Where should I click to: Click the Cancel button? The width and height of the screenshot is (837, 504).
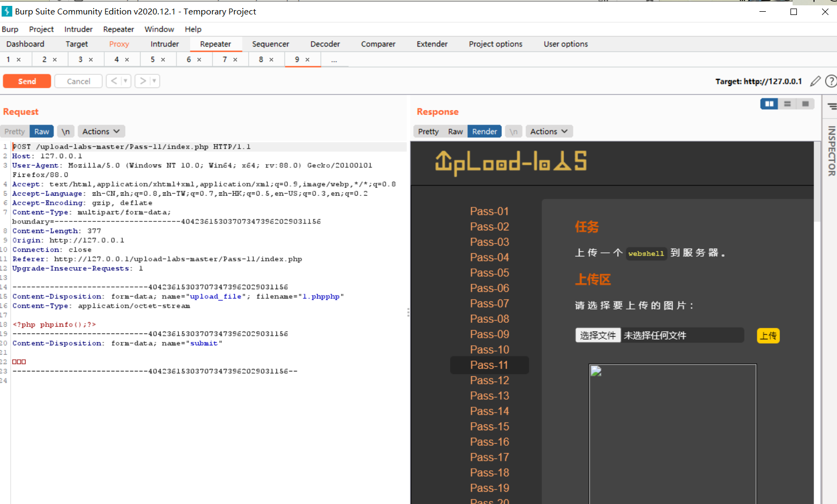pyautogui.click(x=79, y=81)
